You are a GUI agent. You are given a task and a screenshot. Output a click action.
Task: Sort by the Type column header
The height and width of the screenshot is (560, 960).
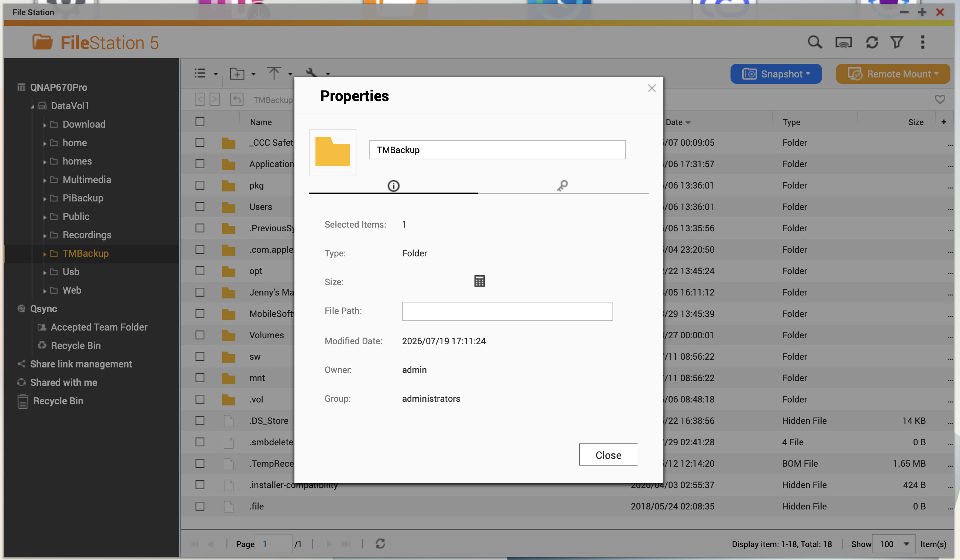pos(791,122)
